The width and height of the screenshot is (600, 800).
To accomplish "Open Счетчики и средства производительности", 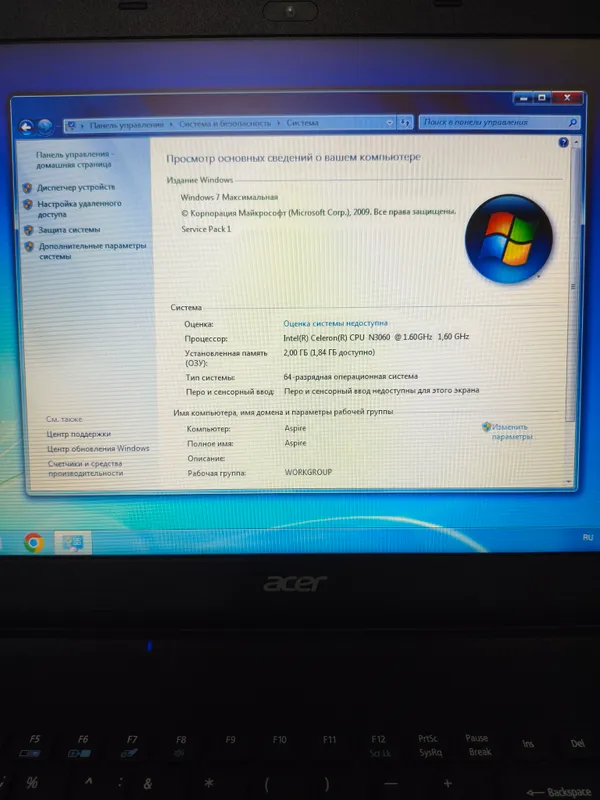I will coord(85,468).
